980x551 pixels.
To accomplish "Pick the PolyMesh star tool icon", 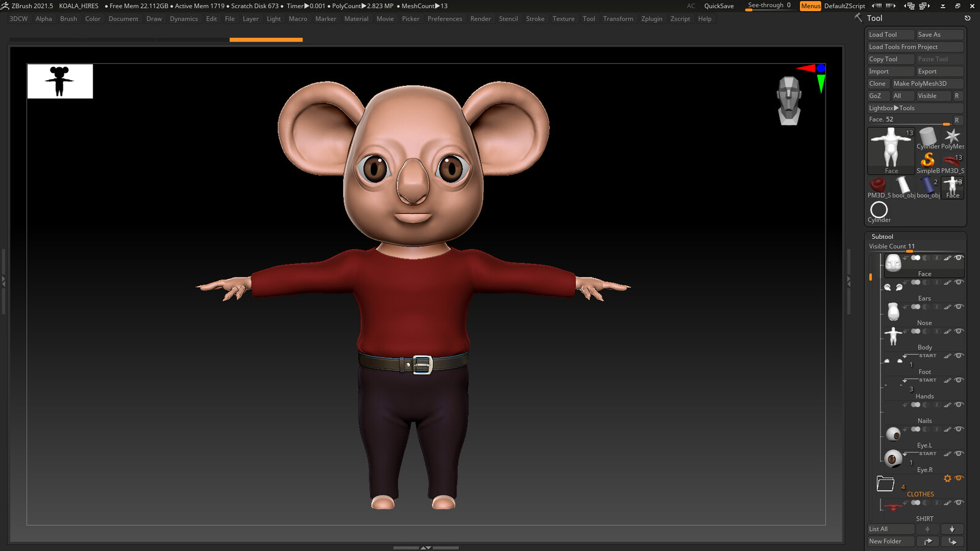I will click(952, 138).
